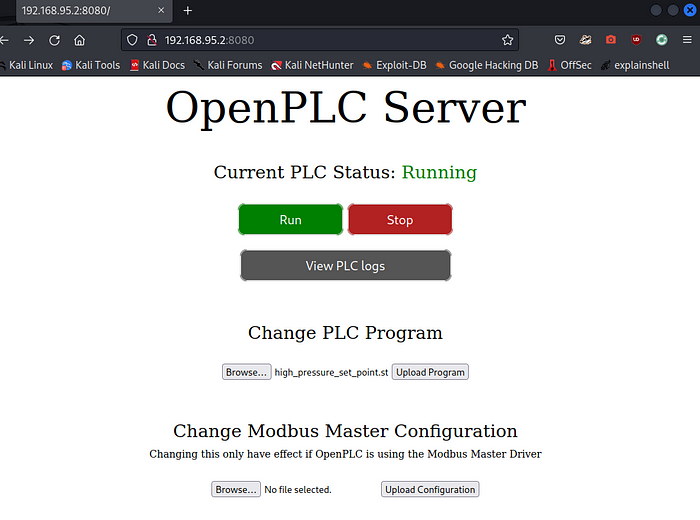Open the Firefox hamburger menu
This screenshot has width=700, height=520.
point(687,40)
